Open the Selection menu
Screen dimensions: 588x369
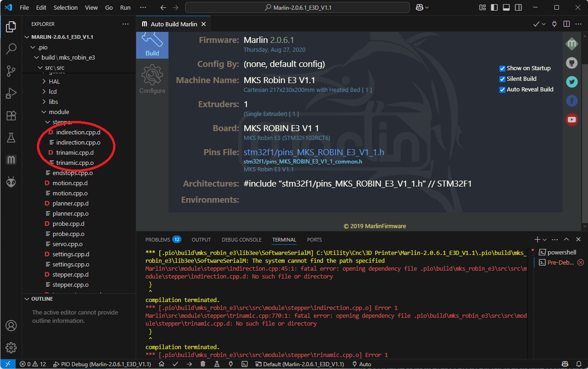[x=66, y=7]
